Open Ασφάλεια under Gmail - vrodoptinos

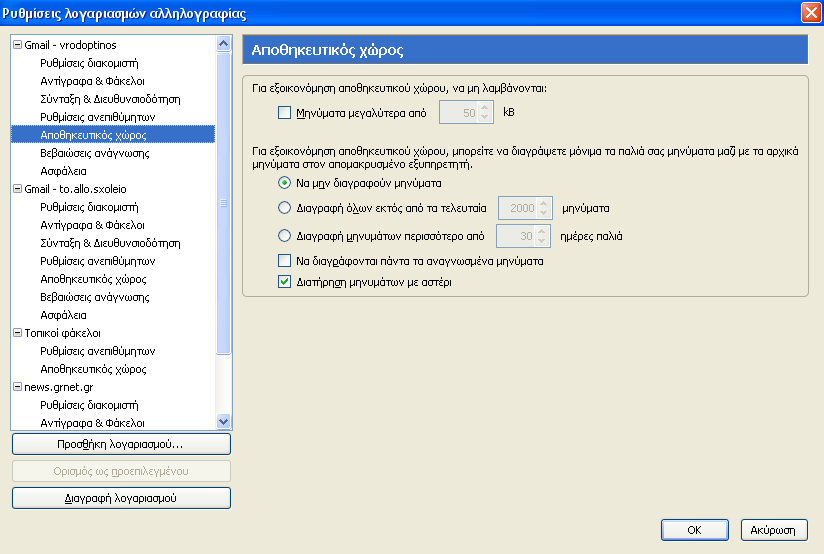click(x=113, y=171)
